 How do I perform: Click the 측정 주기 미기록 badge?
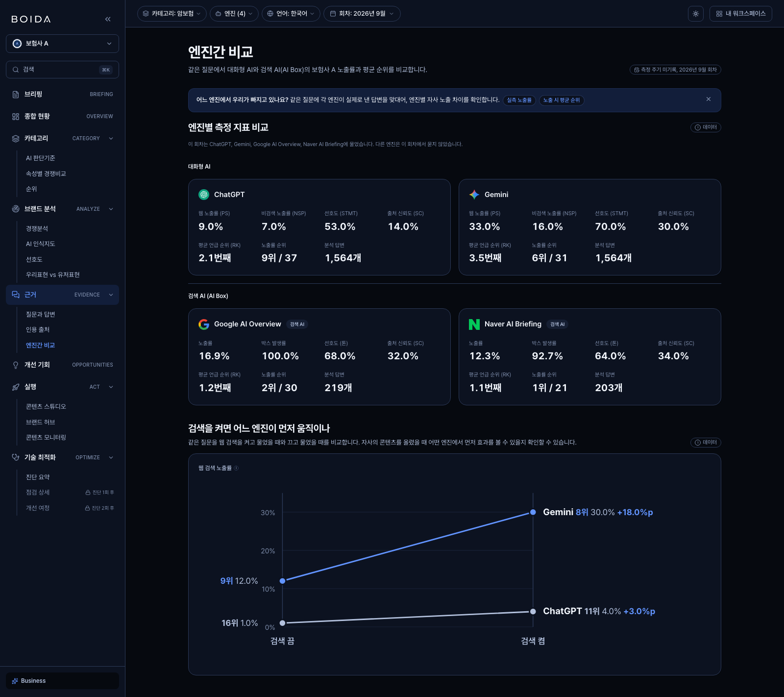[675, 70]
